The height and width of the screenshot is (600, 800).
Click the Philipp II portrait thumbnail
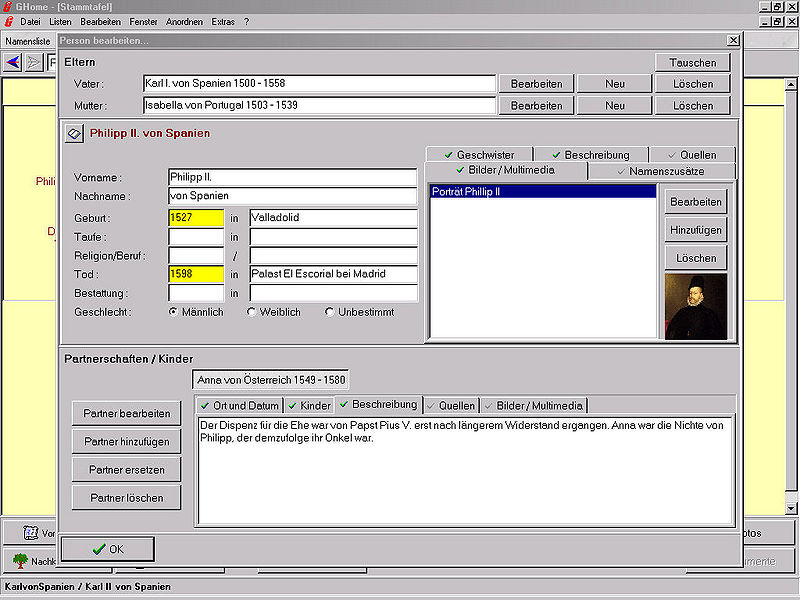click(695, 306)
